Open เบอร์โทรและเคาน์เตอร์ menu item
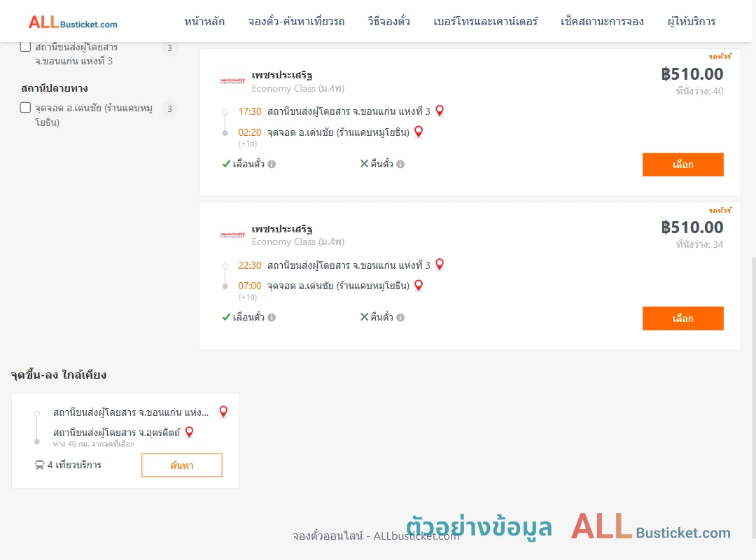This screenshot has width=756, height=560. click(485, 22)
